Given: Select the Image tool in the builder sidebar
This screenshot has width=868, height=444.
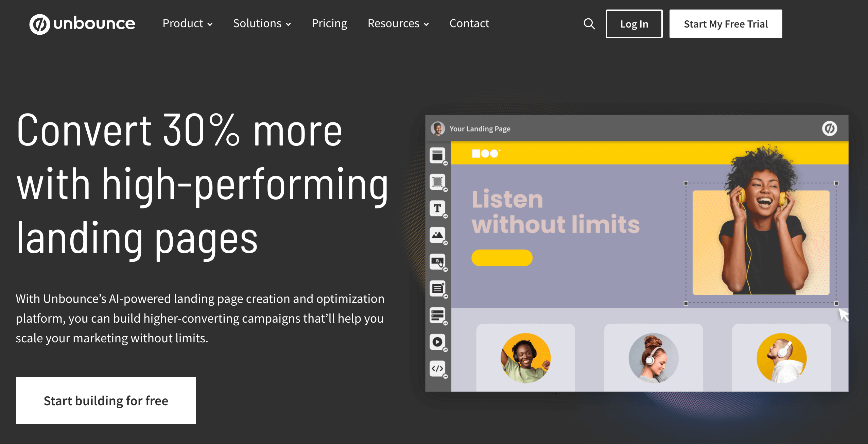Looking at the screenshot, I should 438,235.
